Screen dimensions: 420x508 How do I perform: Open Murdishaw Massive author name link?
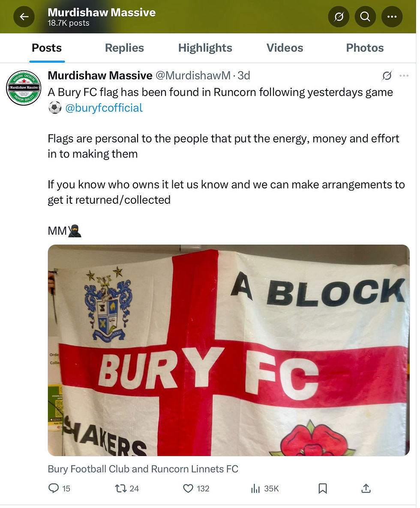[x=100, y=76]
